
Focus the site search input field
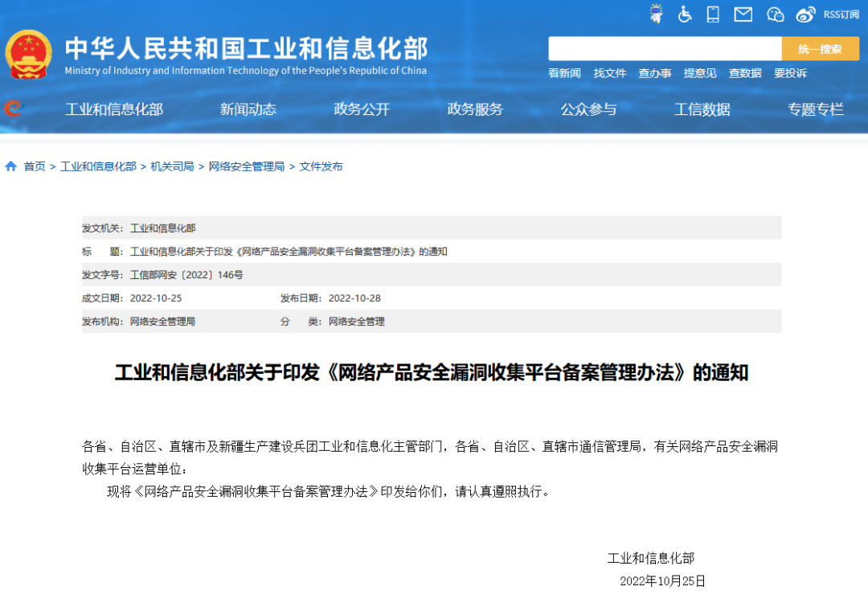(665, 49)
